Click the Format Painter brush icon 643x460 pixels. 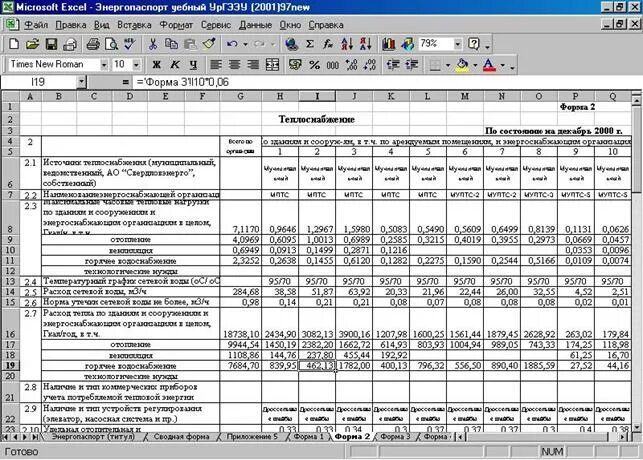point(209,44)
